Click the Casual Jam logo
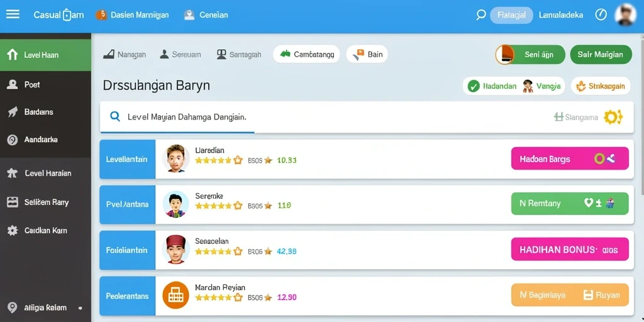The width and height of the screenshot is (644, 322). pos(58,15)
